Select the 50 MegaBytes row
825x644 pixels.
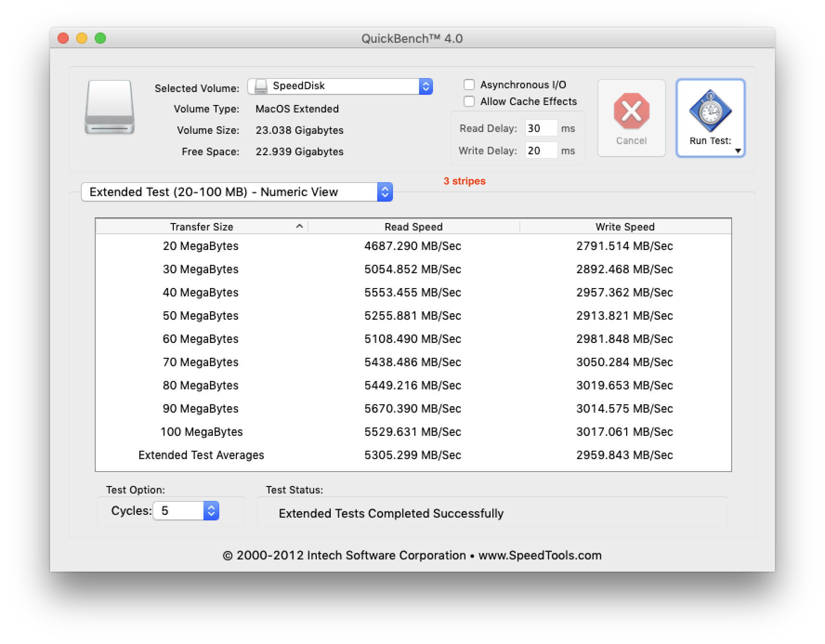pyautogui.click(x=413, y=315)
